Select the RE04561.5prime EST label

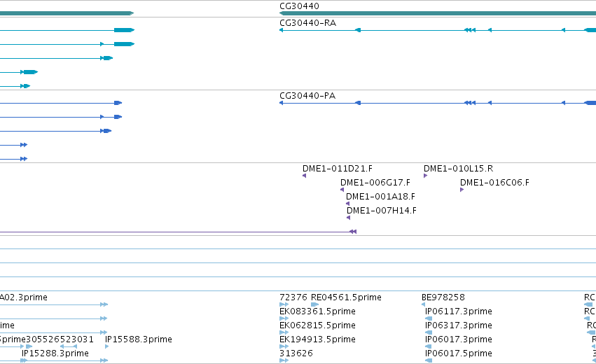(346, 297)
